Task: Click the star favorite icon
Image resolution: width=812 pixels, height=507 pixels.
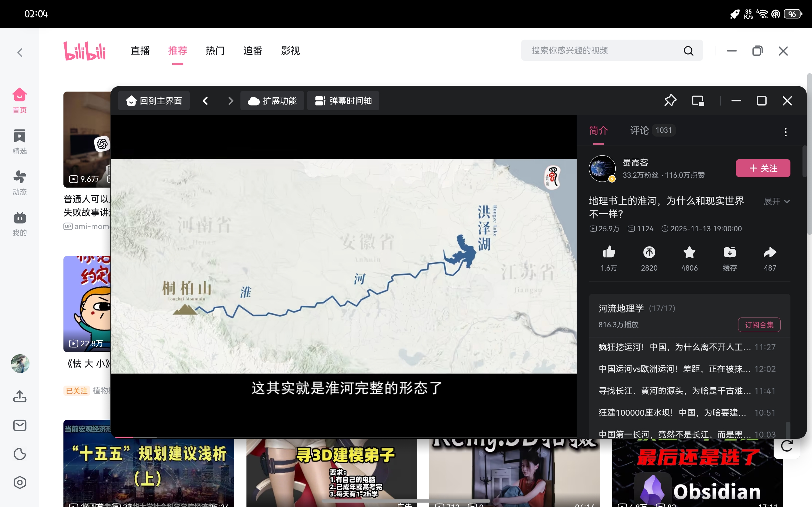Action: 689,253
